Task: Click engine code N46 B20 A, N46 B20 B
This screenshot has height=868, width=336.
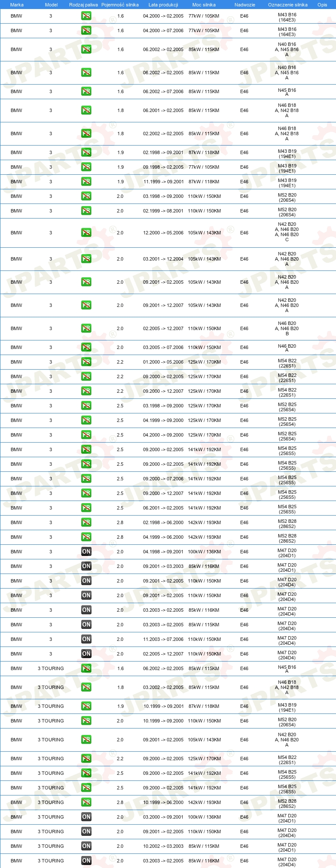Action: pos(287,328)
